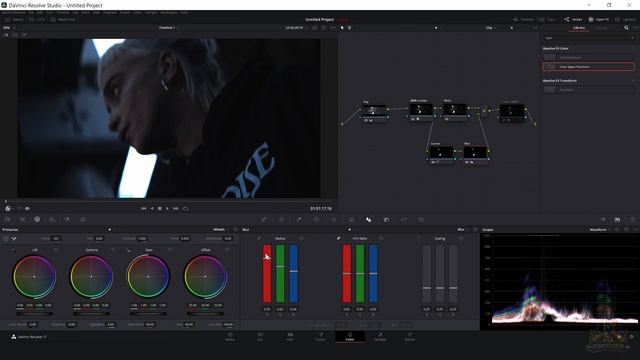Open the Power Window palette
640x360 pixels.
point(316,220)
